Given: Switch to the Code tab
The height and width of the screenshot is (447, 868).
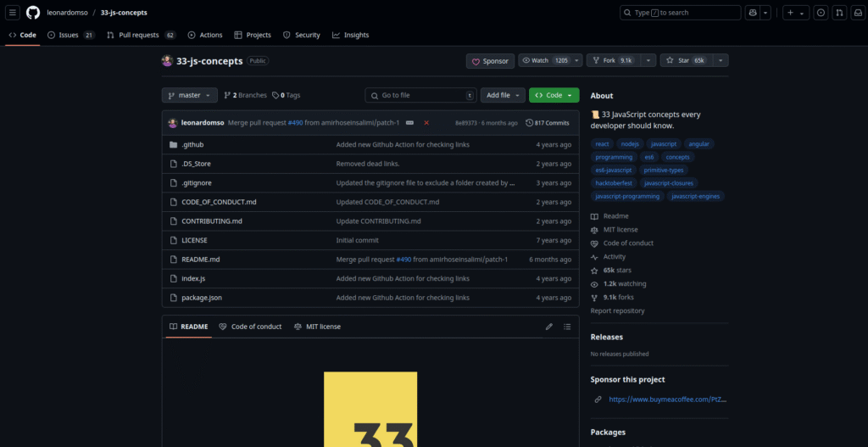Looking at the screenshot, I should click(23, 35).
